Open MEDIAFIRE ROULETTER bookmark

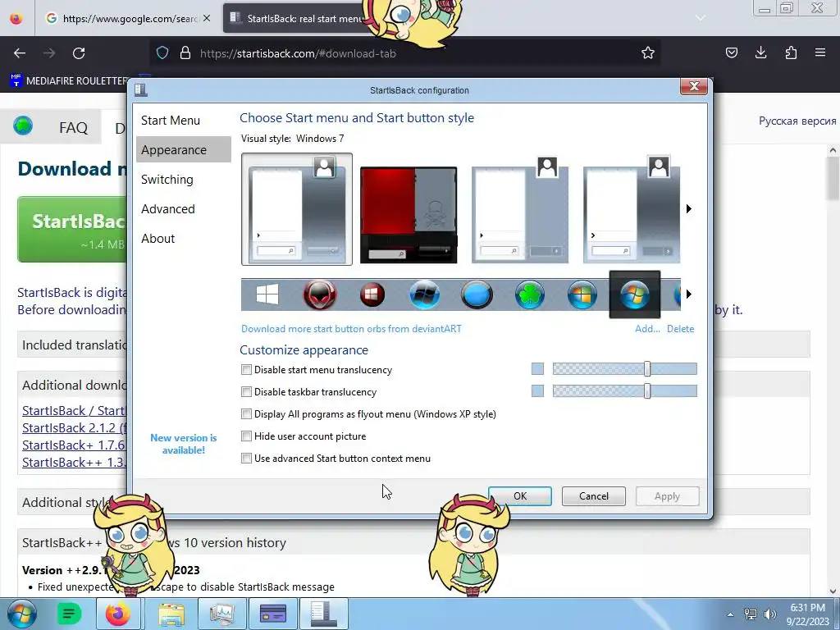pos(69,81)
